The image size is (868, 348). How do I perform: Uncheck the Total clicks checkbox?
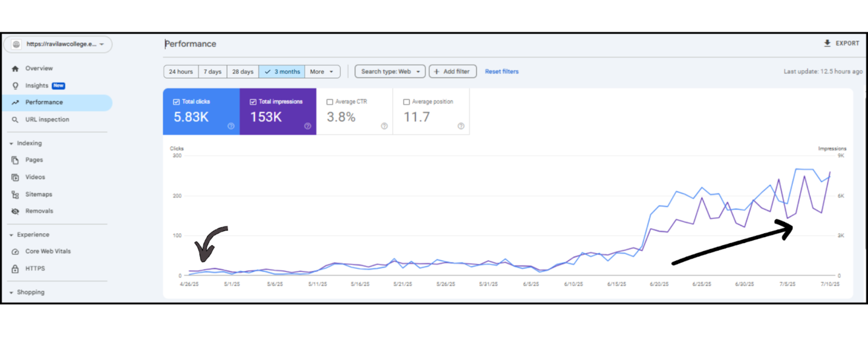pyautogui.click(x=176, y=102)
